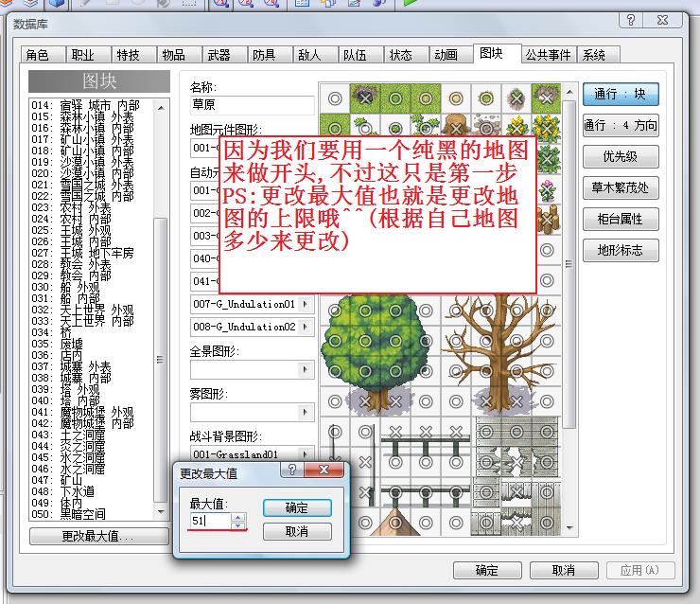Select tileset 030: 船 外观 in list
This screenshot has height=604, width=700.
pos(92,287)
